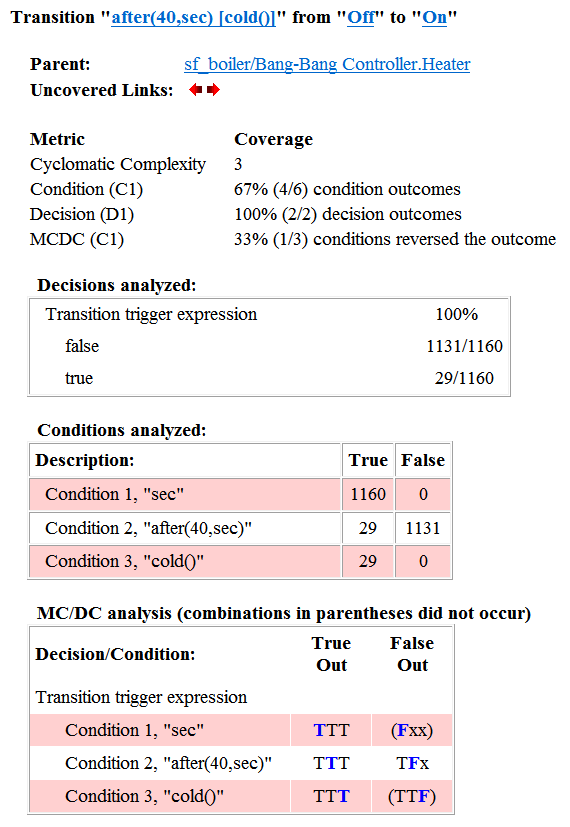Screen dimensions: 570x827
Task: Select the Condition 1 "sec" row in Conditions analyzed
Action: click(240, 494)
